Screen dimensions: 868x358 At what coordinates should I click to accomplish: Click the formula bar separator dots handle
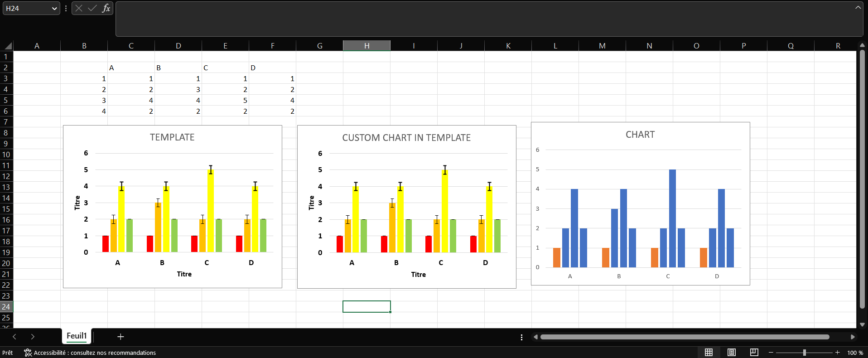pos(66,9)
